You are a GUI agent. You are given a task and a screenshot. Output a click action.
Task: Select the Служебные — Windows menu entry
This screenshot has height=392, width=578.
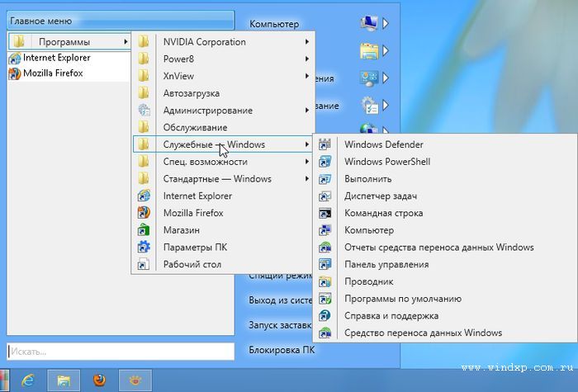pyautogui.click(x=224, y=144)
